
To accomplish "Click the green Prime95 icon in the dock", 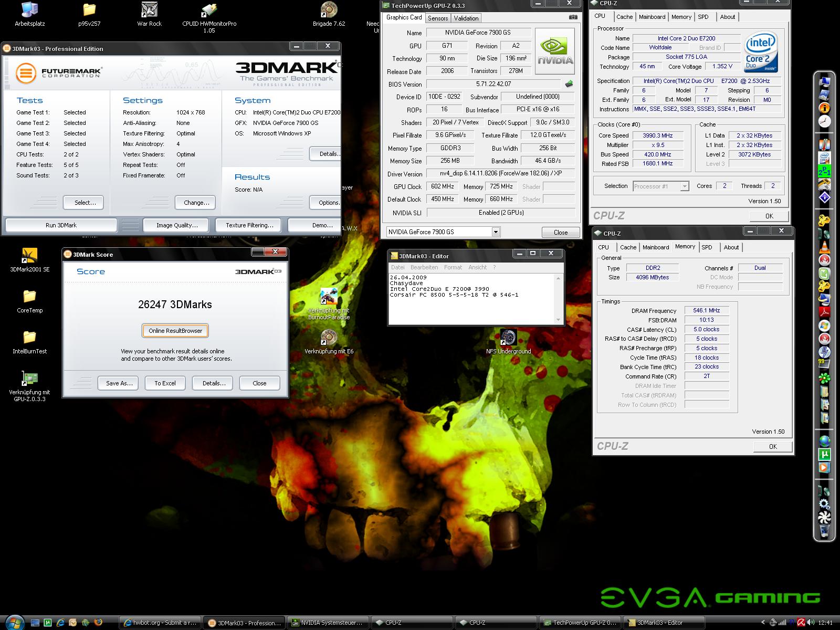I will [824, 171].
